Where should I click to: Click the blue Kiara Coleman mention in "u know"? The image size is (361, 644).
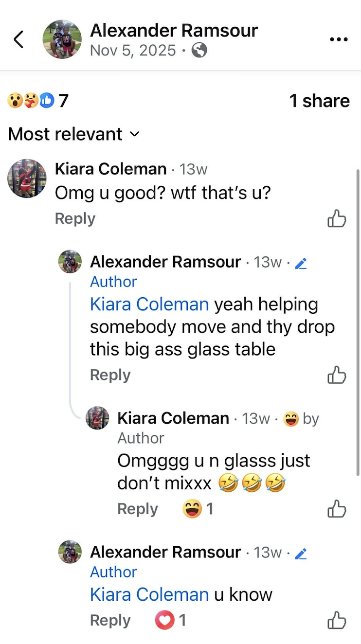pyautogui.click(x=149, y=594)
